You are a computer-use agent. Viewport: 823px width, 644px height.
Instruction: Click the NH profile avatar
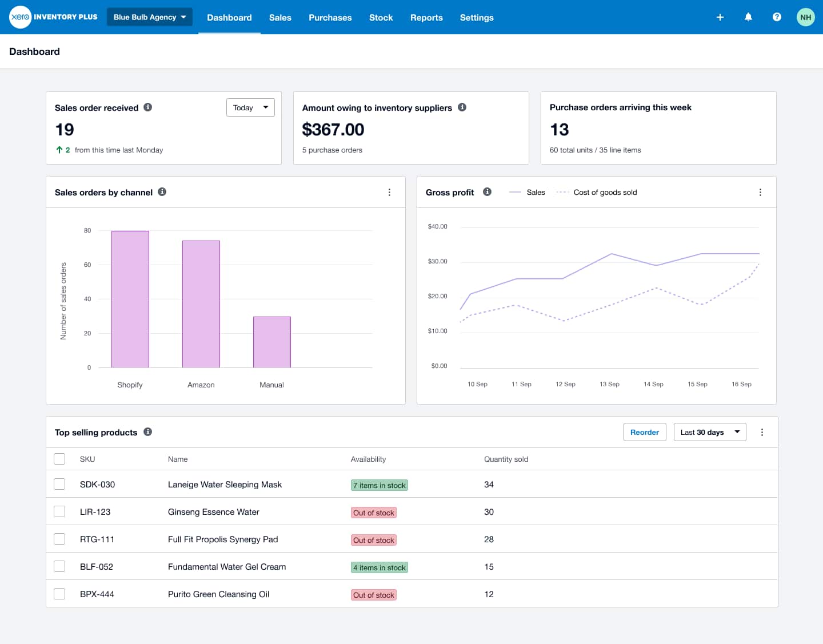(805, 17)
